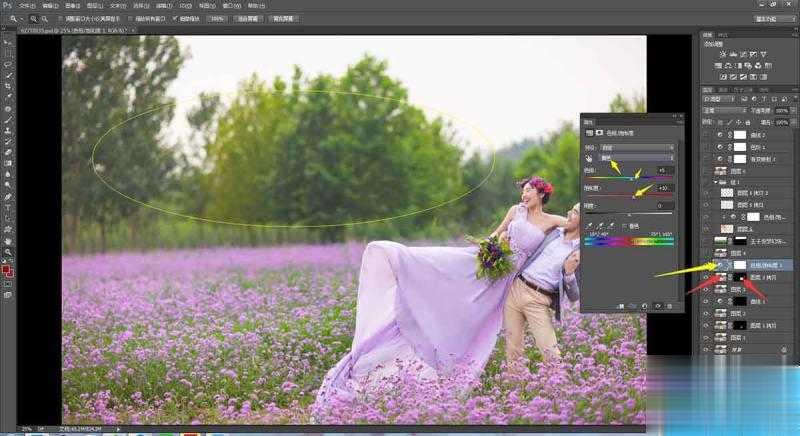800x436 pixels.
Task: Select the Quick Selection tool
Action: point(8,75)
